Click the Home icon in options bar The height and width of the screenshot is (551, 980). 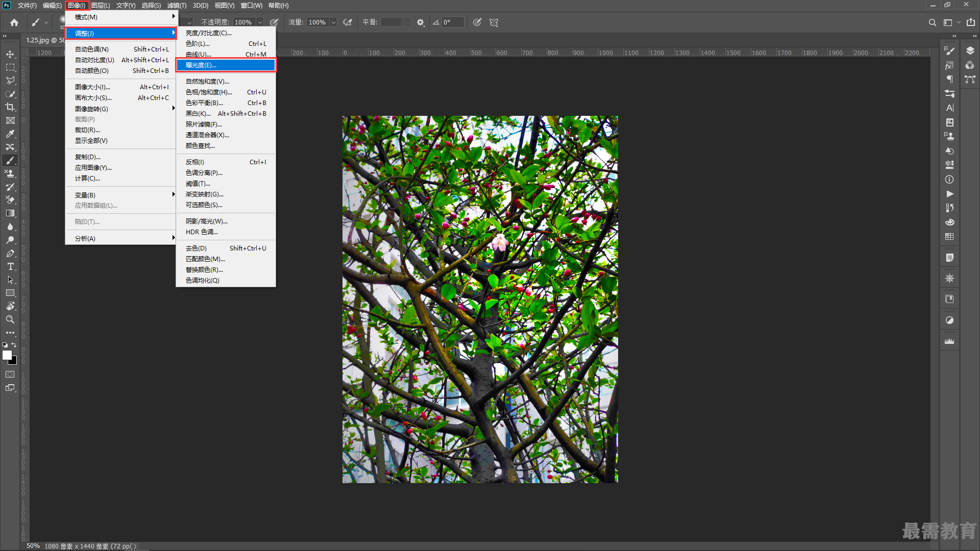(x=14, y=22)
